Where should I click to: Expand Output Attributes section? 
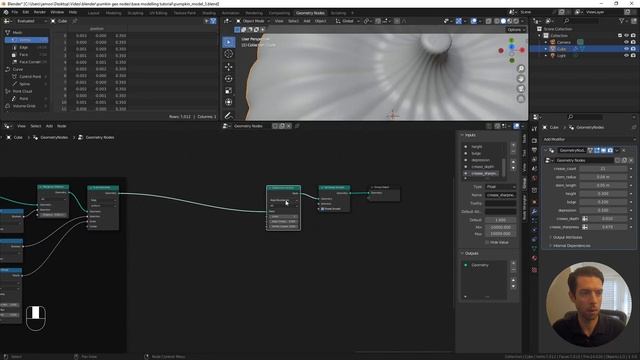coord(567,237)
